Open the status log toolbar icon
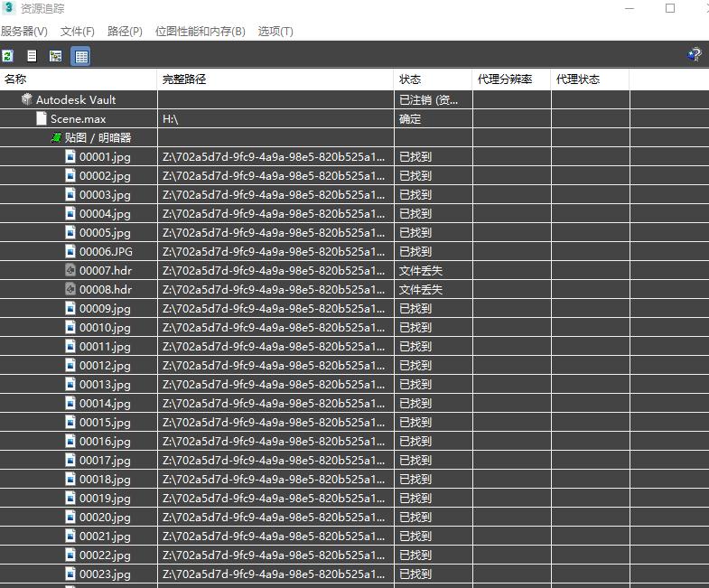The height and width of the screenshot is (588, 709). click(x=32, y=56)
